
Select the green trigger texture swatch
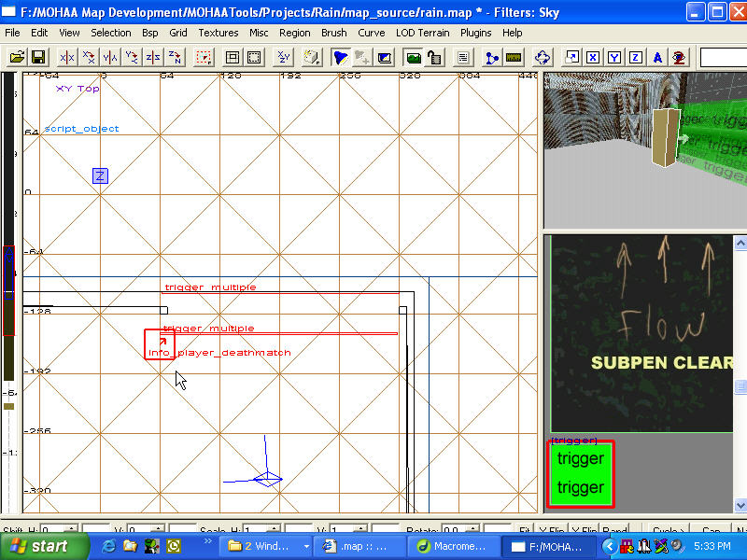click(580, 474)
